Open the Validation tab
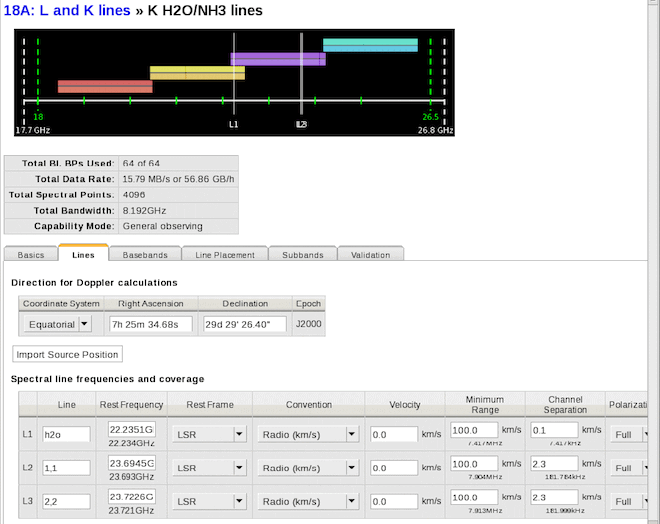This screenshot has height=524, width=660. click(370, 255)
